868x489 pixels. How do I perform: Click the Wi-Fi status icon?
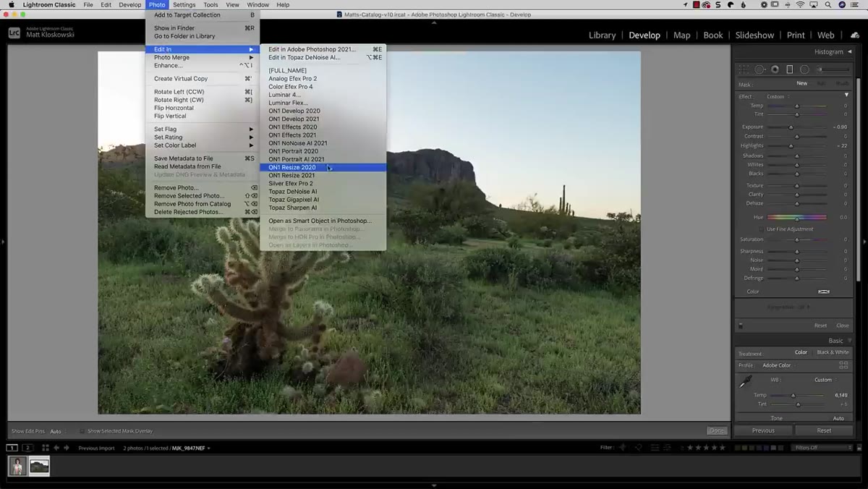coord(801,4)
